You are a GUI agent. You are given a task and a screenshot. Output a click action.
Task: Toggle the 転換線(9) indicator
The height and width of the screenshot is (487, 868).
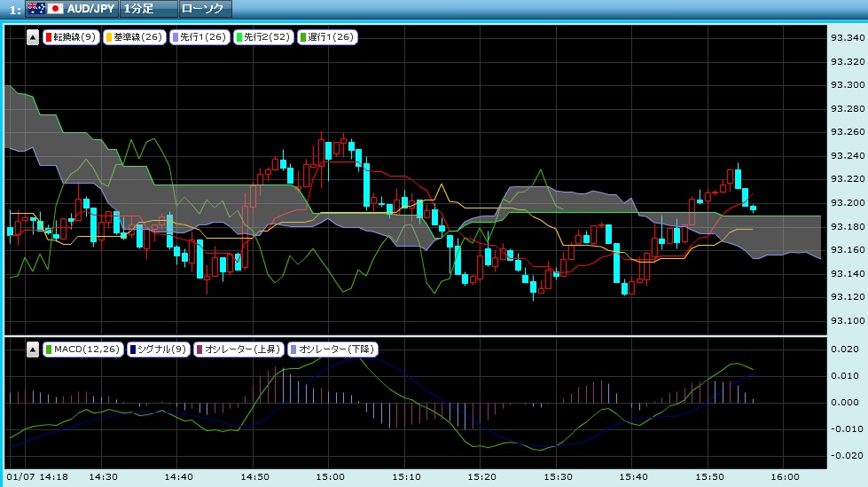71,37
